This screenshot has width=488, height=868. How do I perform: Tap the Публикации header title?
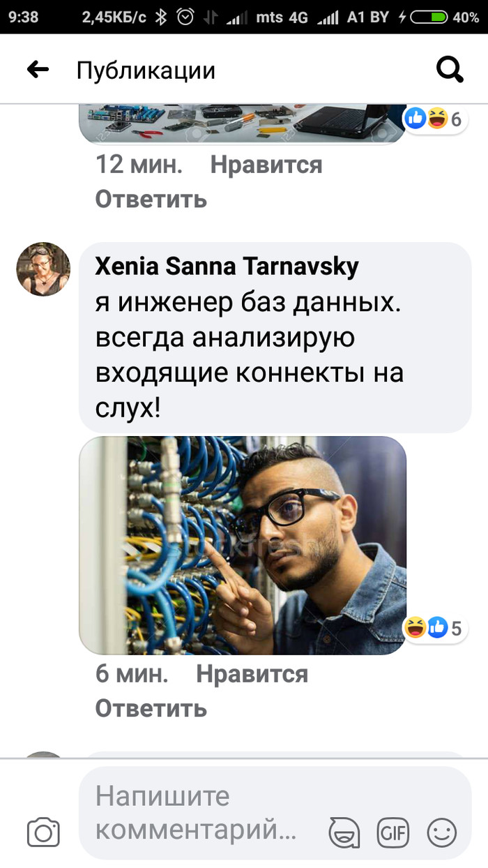(146, 70)
